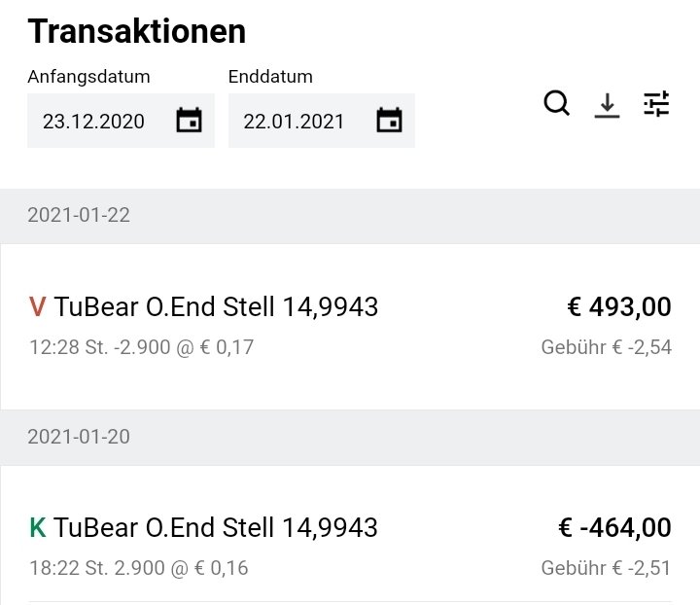700x605 pixels.
Task: Click the Anfangsdatum label
Action: [x=88, y=76]
